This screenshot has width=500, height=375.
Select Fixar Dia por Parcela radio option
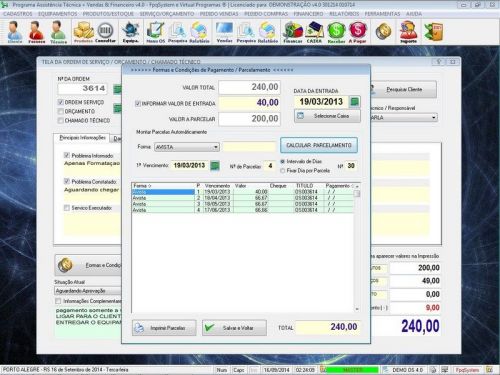point(283,171)
